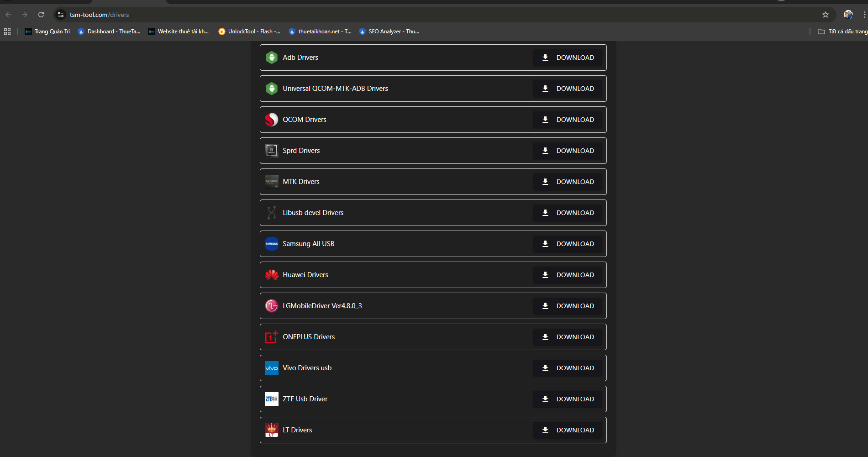The height and width of the screenshot is (457, 868).
Task: Click the Sprd Drivers title text
Action: 301,151
